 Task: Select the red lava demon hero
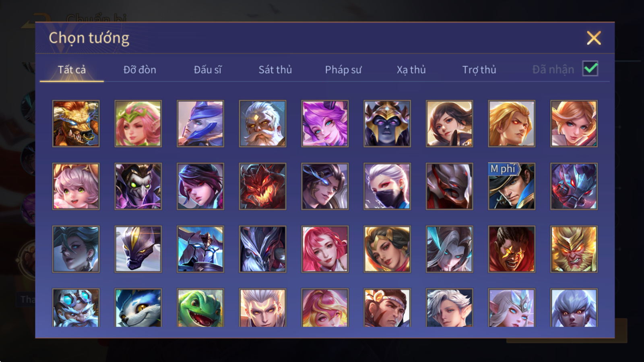262,186
